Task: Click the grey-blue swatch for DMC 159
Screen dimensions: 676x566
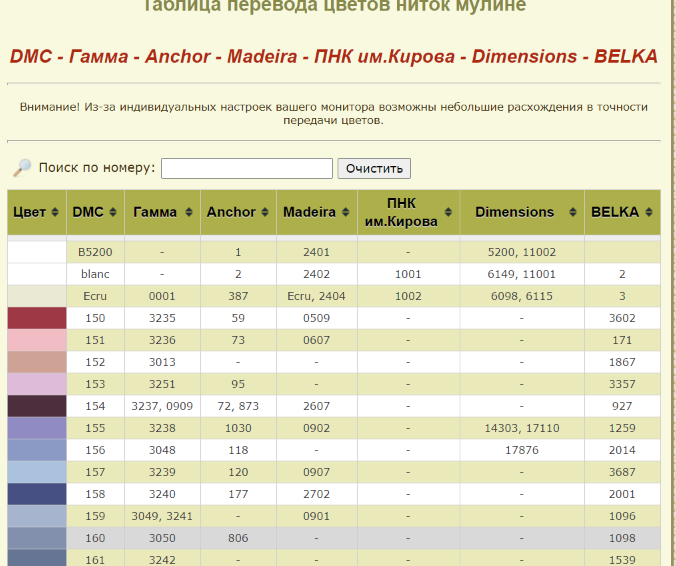Action: 37,516
